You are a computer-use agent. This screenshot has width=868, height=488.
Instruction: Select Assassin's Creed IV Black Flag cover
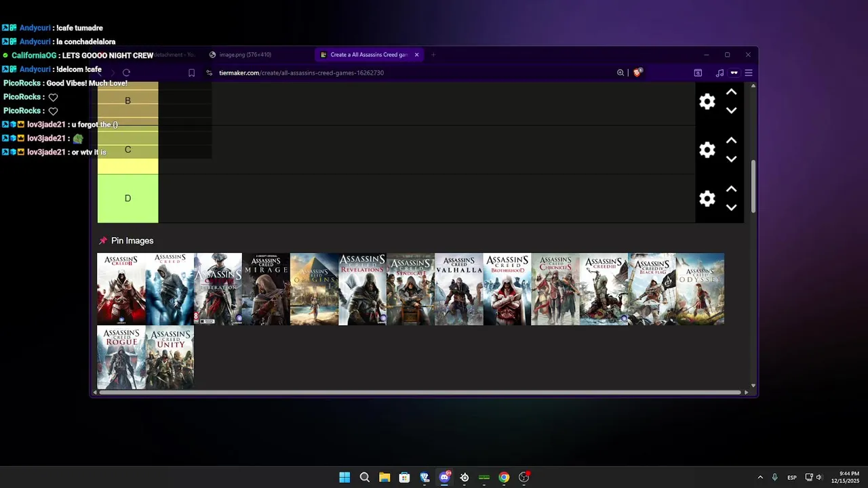pyautogui.click(x=652, y=289)
